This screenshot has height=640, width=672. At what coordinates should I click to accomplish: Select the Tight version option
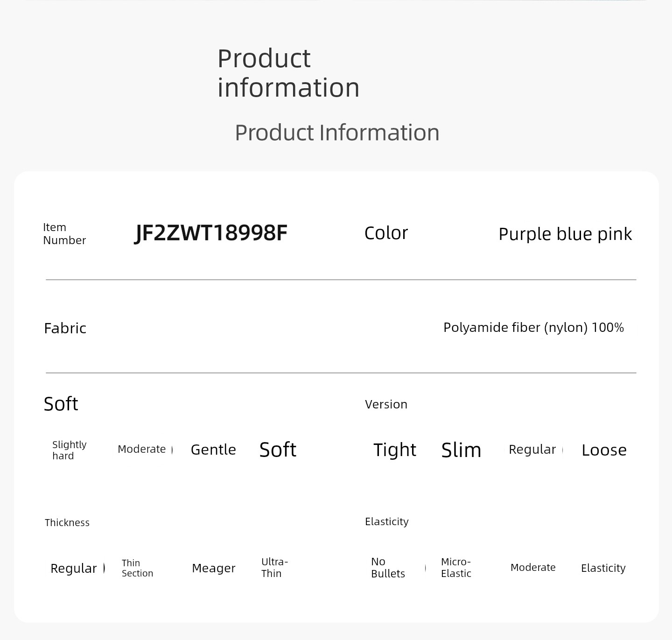tap(395, 450)
